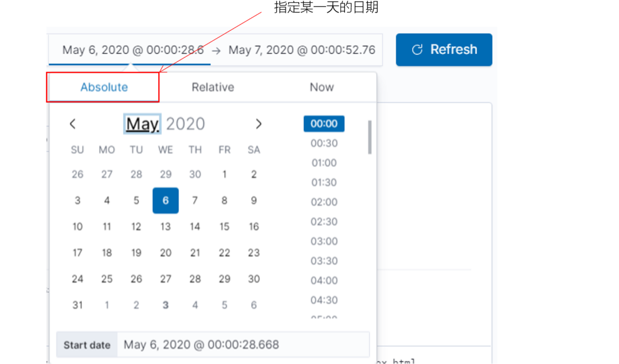
Task: Pick May 1 in the calendar
Action: pos(224,174)
